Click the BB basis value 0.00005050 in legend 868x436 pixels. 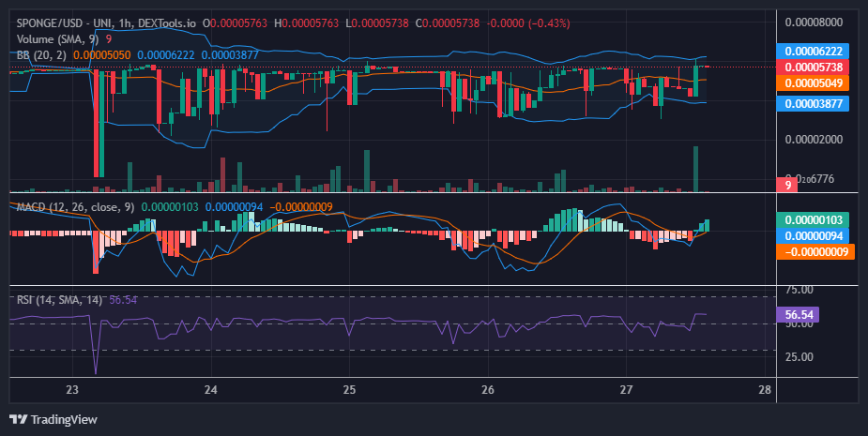pyautogui.click(x=102, y=55)
